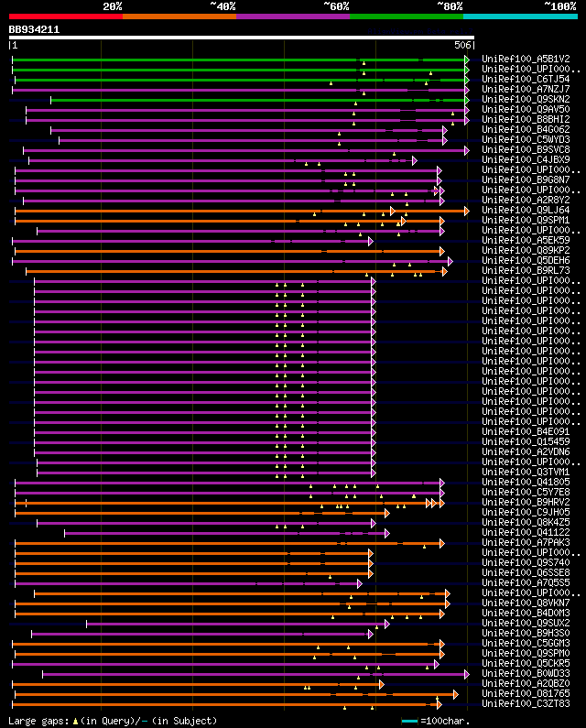Click the UniRef100_Q5DEH6 label
This screenshot has height=728, width=586.
coord(526,260)
